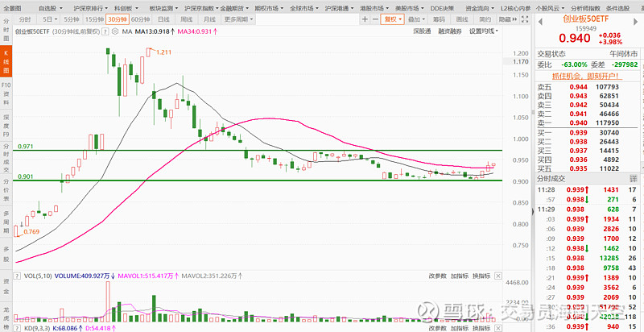Open 分时成交 sidebar item
The height and width of the screenshot is (332, 644).
coord(6,157)
